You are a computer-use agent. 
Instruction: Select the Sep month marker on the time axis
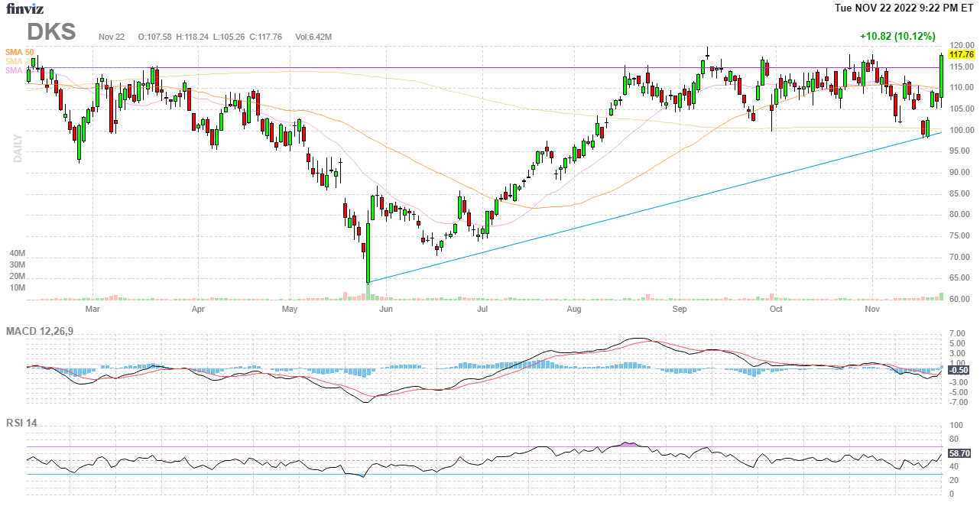click(x=680, y=310)
